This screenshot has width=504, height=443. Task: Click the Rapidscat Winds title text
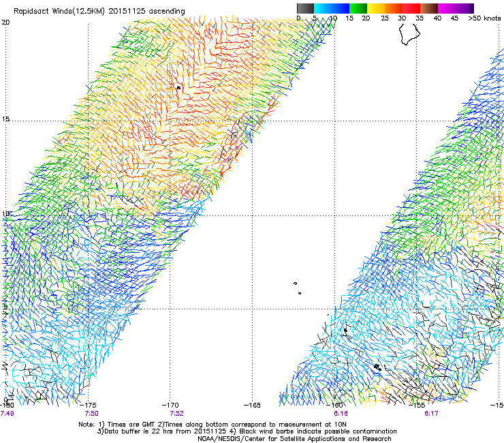click(99, 12)
